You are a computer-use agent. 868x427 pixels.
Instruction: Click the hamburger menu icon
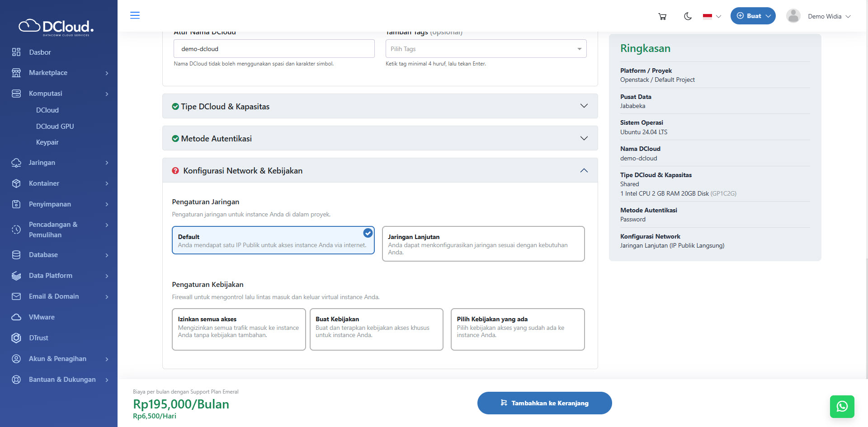(x=135, y=15)
